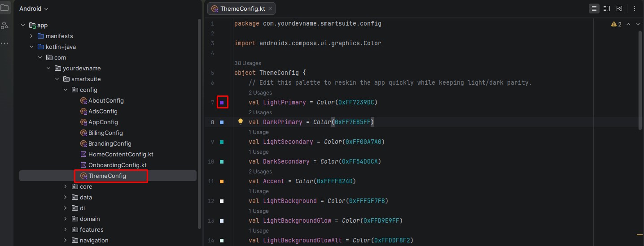Click the app module name in the tree
Viewport: 644px width, 246px height.
coord(42,26)
